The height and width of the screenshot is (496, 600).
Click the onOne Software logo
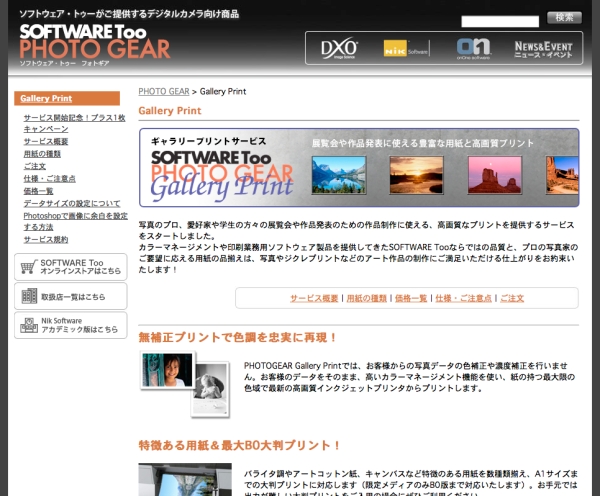click(473, 47)
